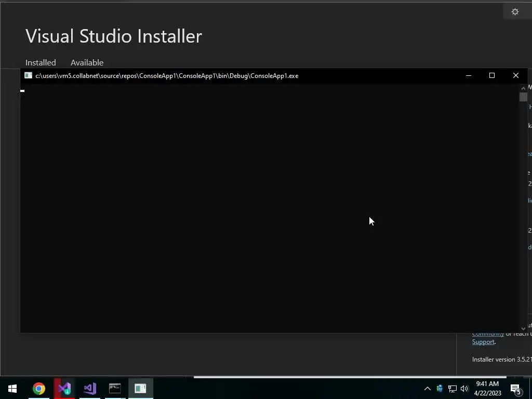Toggle the installer theme sun icon
The height and width of the screenshot is (399, 532).
pos(515,12)
